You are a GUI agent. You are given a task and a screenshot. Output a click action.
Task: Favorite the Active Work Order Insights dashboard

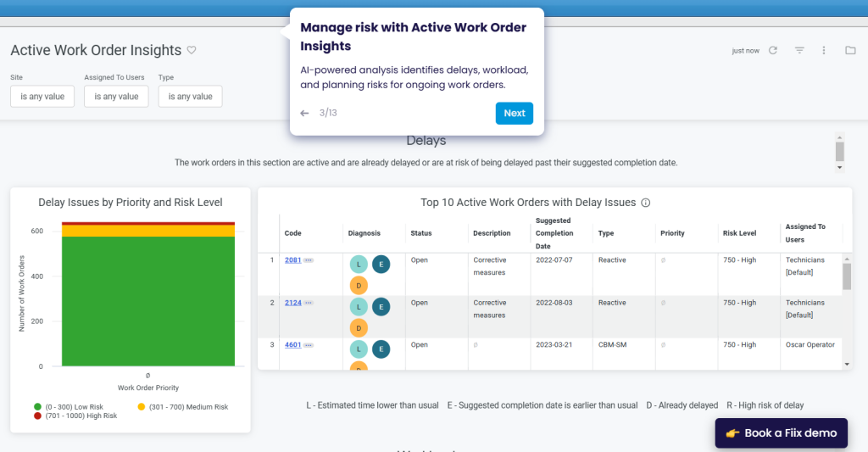[x=192, y=50]
